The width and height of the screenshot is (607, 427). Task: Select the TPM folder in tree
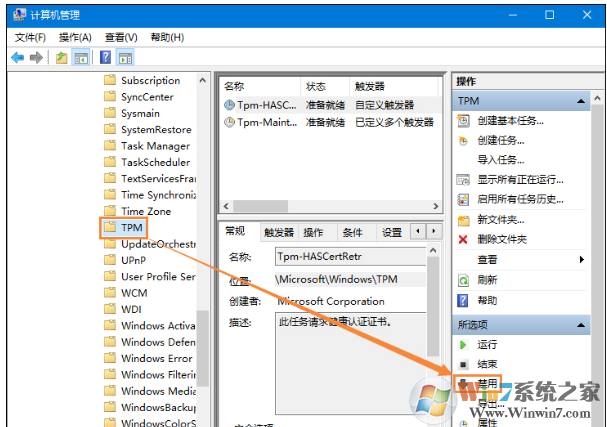(125, 227)
